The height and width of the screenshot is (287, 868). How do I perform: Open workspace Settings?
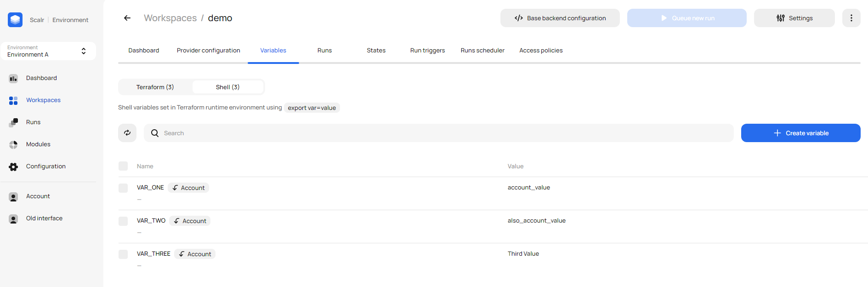[794, 18]
